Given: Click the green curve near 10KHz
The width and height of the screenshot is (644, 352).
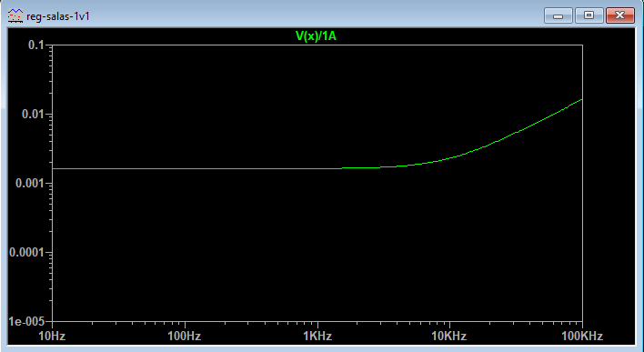Looking at the screenshot, I should tap(449, 158).
